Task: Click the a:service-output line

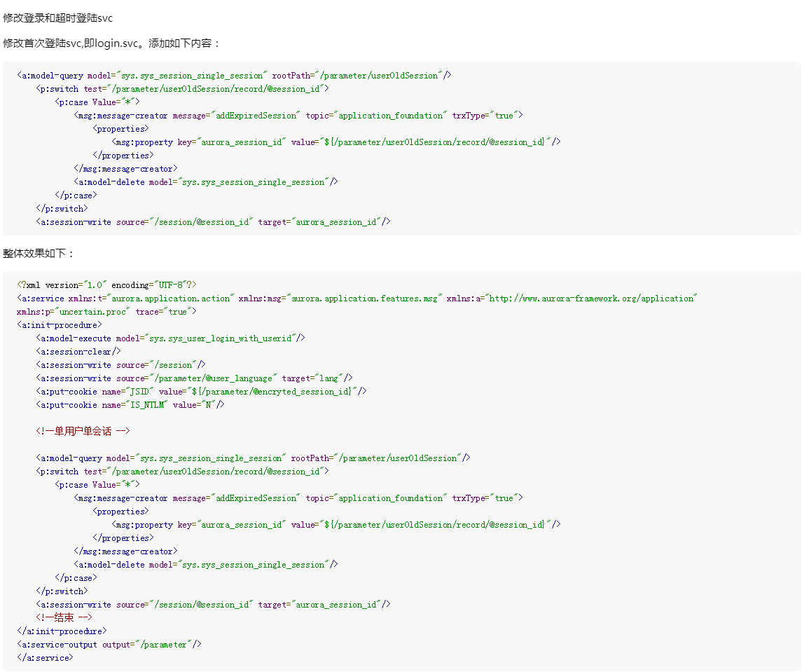Action: (x=109, y=645)
